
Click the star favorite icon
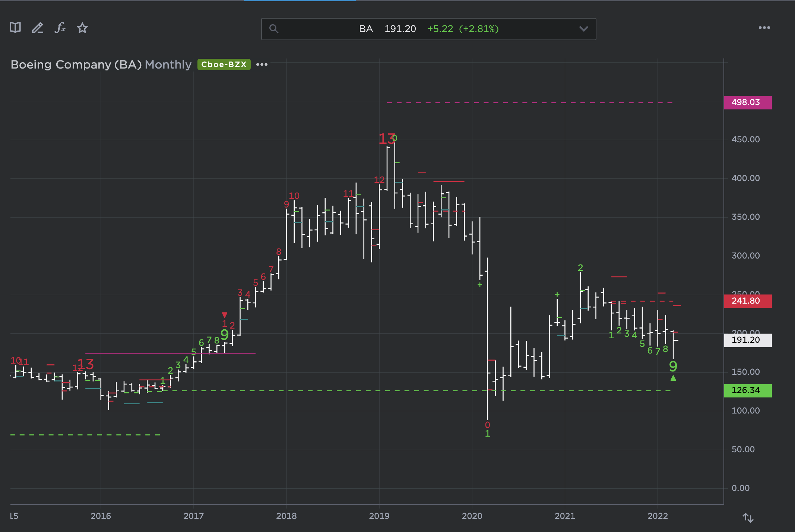tap(82, 28)
